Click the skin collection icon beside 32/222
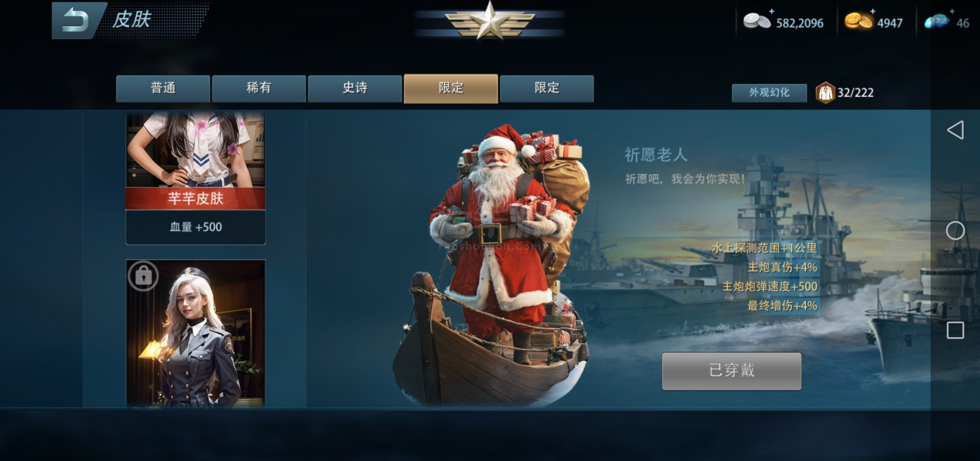Viewport: 980px width, 461px height. tap(825, 93)
